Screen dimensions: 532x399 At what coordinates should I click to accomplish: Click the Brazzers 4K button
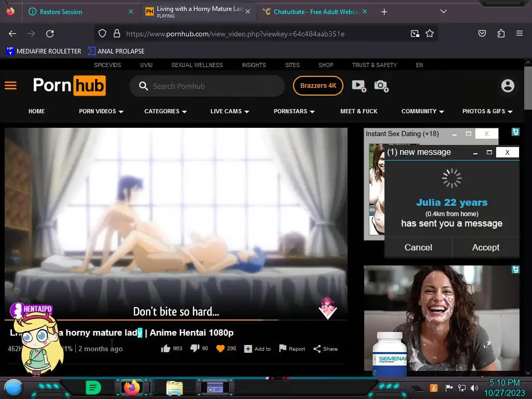coord(318,86)
